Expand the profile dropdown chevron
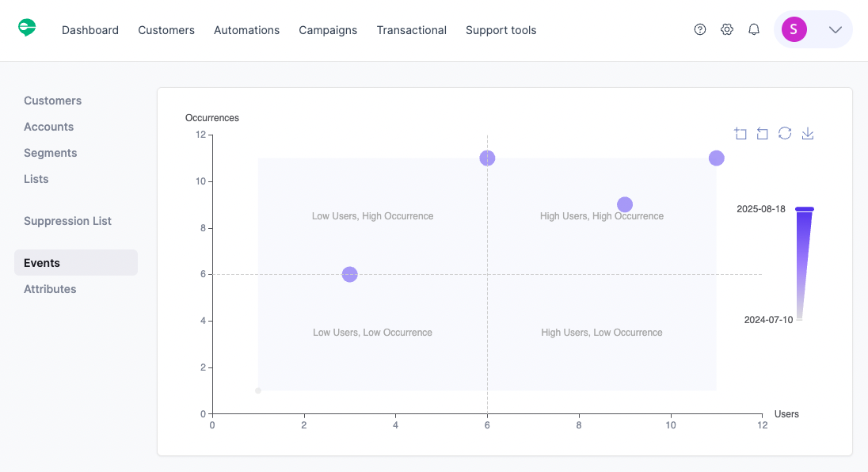Viewport: 868px width, 472px height. click(835, 29)
